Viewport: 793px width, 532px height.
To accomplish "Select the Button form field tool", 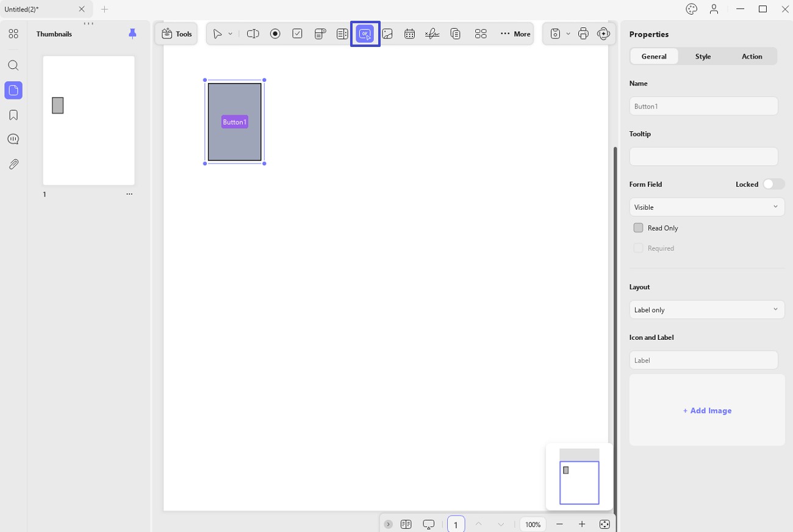I will [x=365, y=34].
